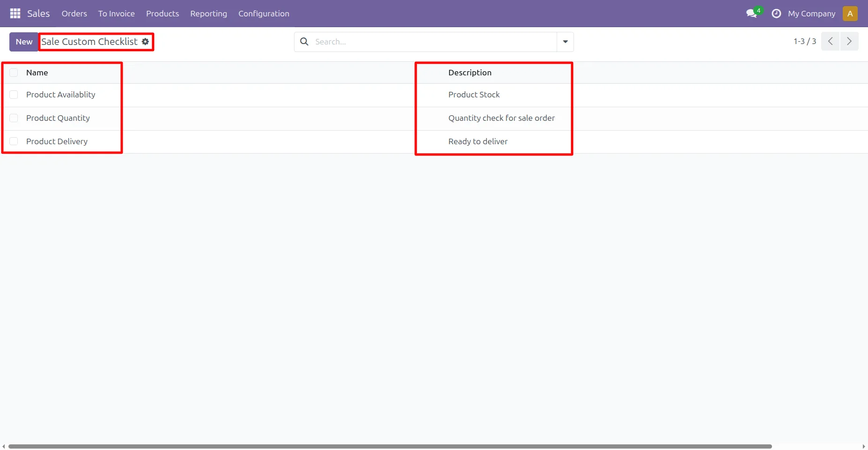Open the My Company switcher
The width and height of the screenshot is (868, 450).
click(x=811, y=14)
